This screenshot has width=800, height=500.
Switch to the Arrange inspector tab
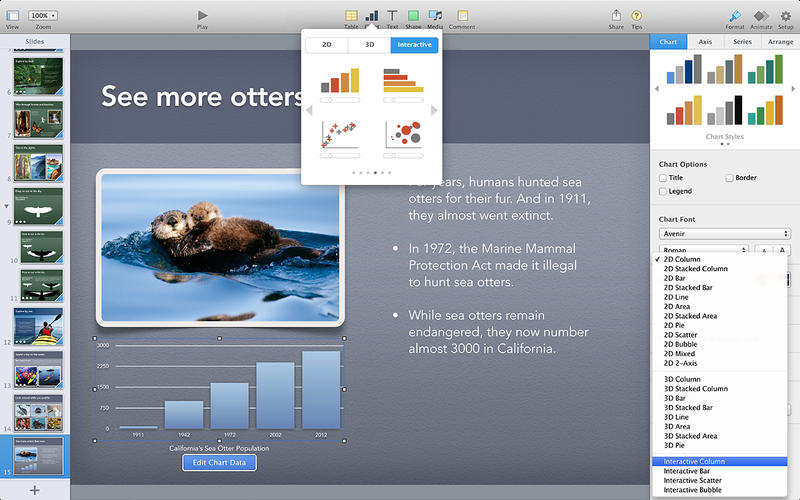pyautogui.click(x=780, y=42)
